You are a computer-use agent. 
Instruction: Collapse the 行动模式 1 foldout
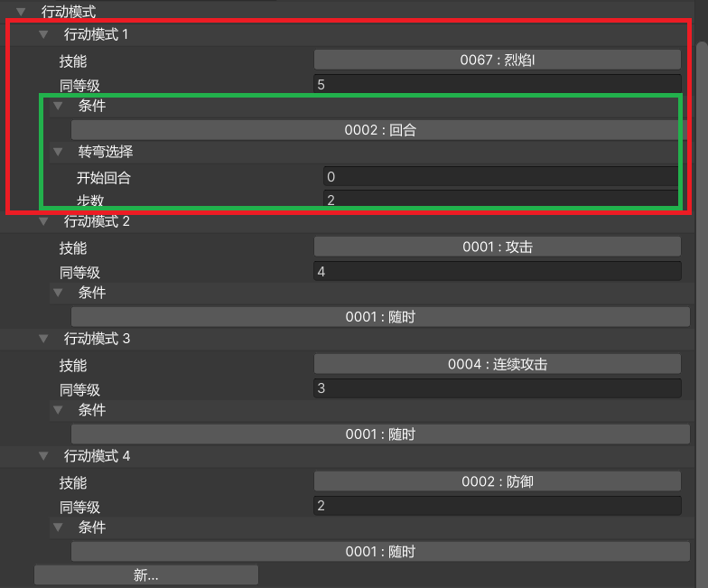(x=42, y=35)
